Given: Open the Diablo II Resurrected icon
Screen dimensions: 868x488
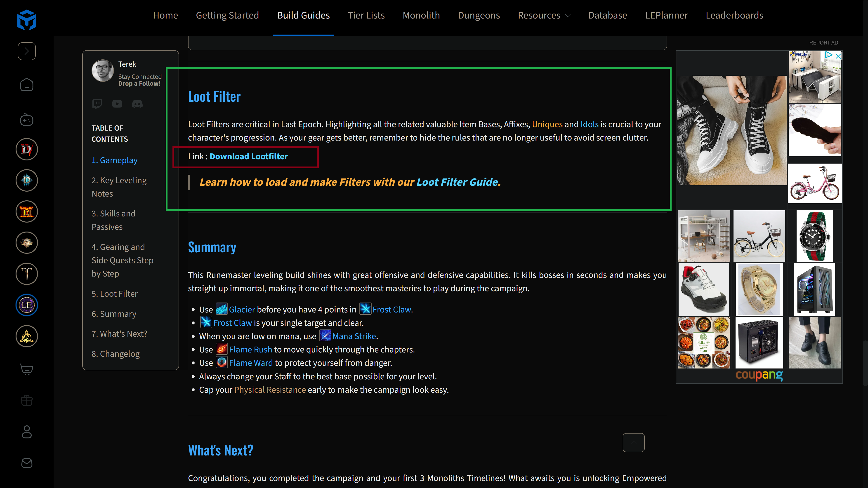Looking at the screenshot, I should [27, 211].
